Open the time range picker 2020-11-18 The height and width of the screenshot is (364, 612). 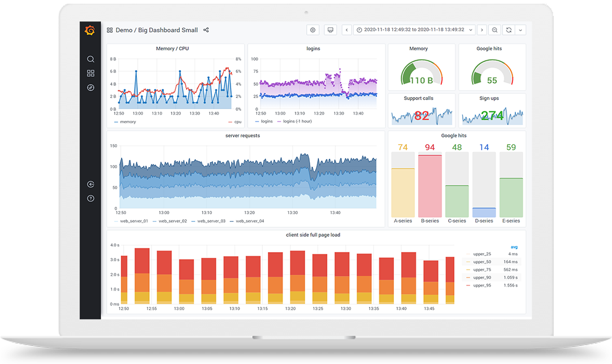pos(414,30)
